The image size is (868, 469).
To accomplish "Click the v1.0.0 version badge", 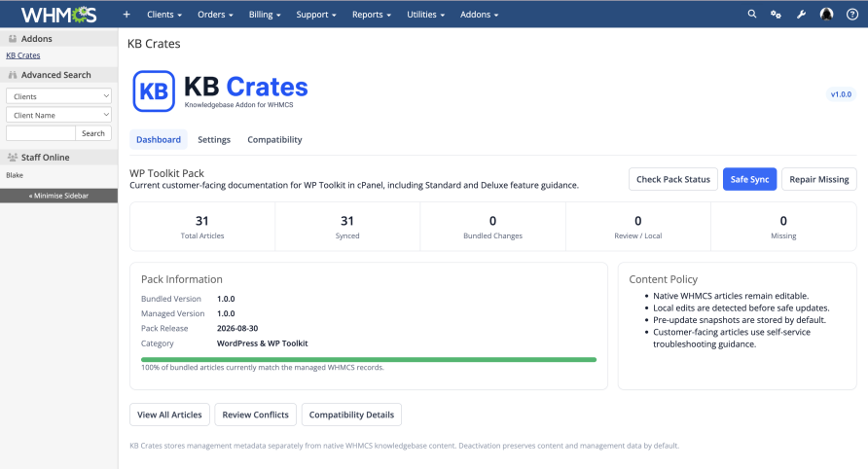I will coord(841,94).
